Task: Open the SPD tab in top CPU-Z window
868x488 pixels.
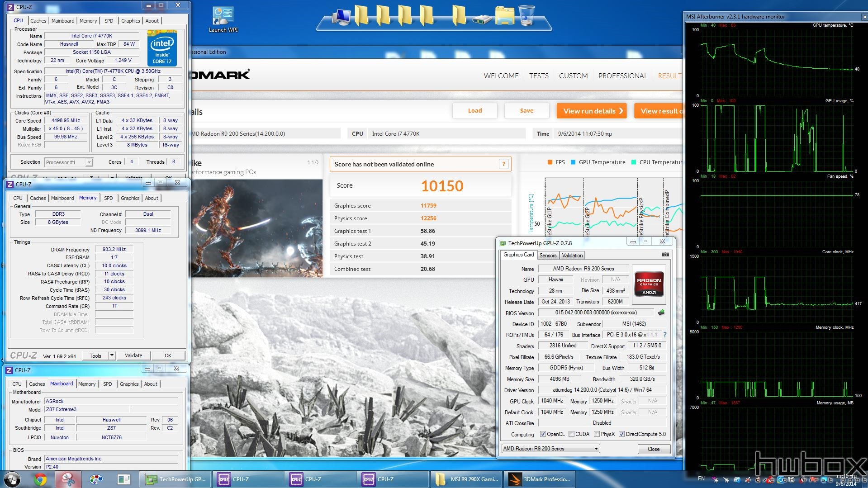Action: click(x=109, y=21)
